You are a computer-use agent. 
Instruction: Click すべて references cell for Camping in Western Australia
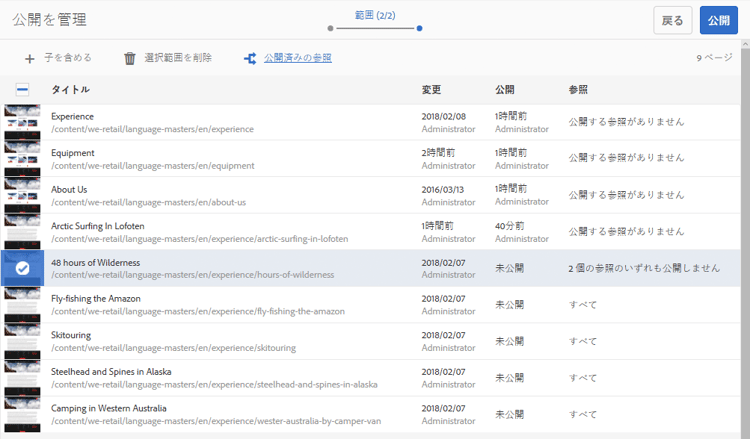tap(583, 415)
